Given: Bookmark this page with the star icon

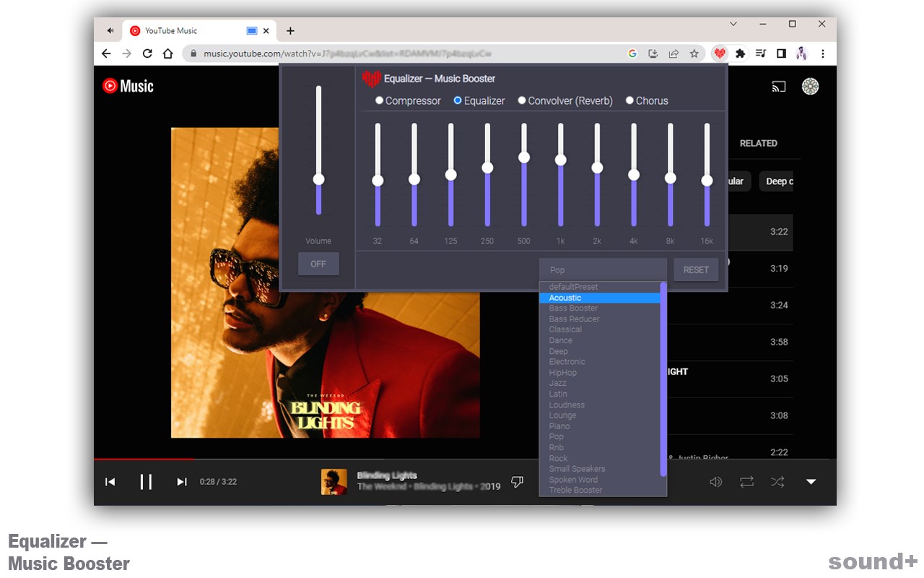Looking at the screenshot, I should (x=694, y=53).
